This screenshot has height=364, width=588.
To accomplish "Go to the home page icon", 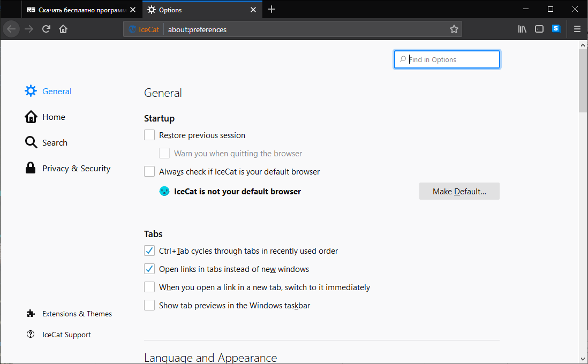I will coord(63,29).
